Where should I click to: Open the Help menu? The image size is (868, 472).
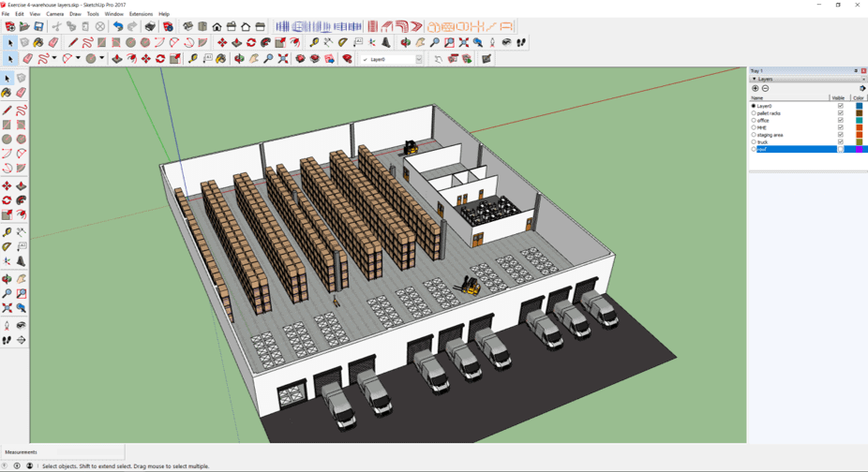164,14
